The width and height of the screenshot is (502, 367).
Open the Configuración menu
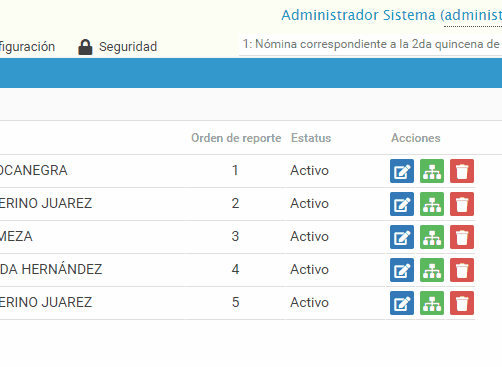tap(27, 47)
